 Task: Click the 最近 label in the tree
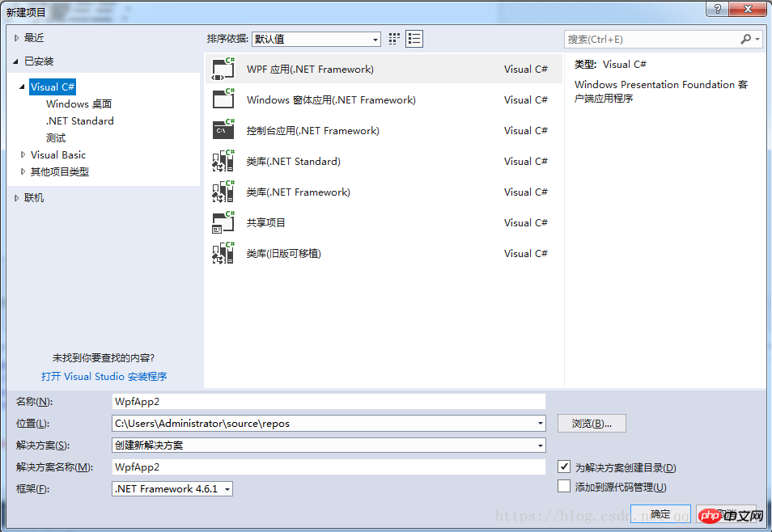tap(34, 37)
